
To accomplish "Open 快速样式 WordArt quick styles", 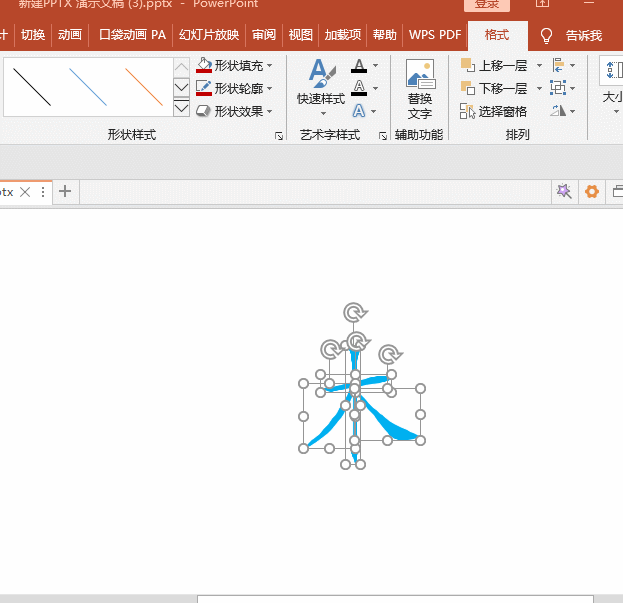I will [321, 87].
